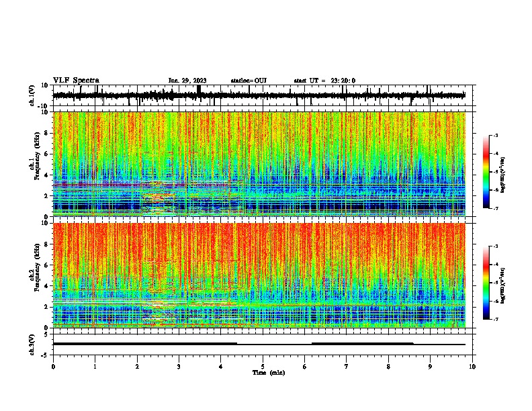Click the time axis tick label '1'
This screenshot has width=532, height=411.
[95, 367]
